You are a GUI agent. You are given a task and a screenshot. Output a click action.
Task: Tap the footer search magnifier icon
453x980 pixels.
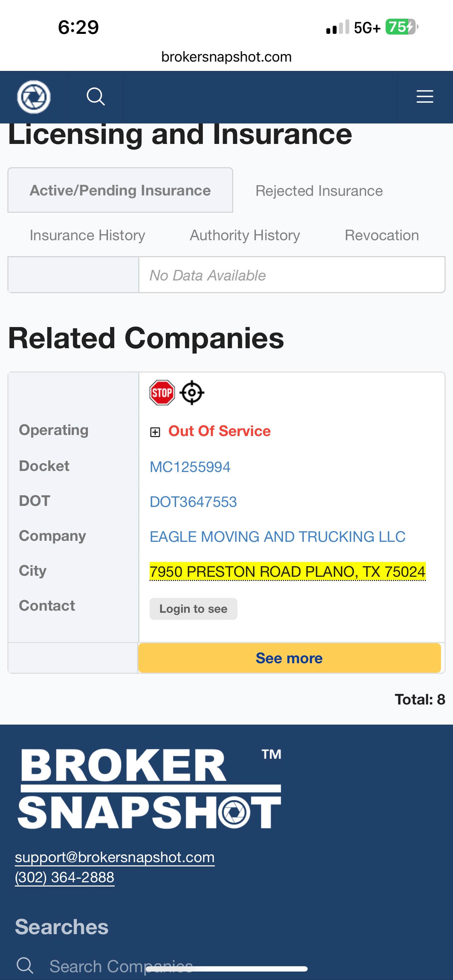(x=25, y=965)
